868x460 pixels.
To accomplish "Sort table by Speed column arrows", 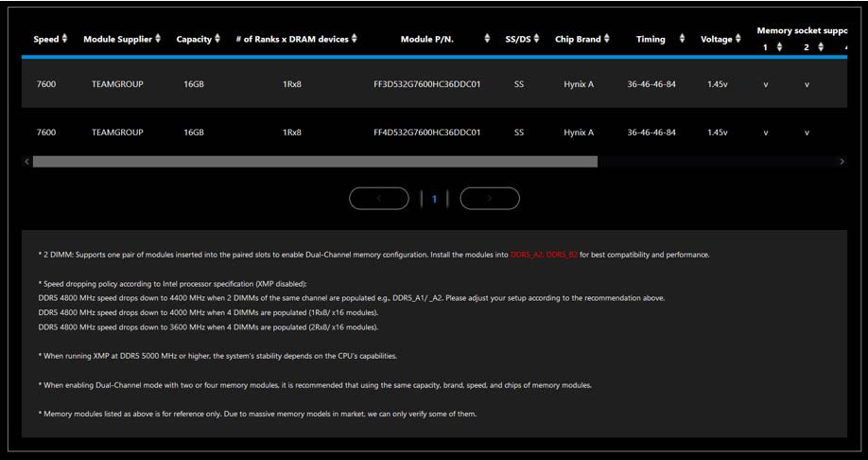I will (64, 39).
